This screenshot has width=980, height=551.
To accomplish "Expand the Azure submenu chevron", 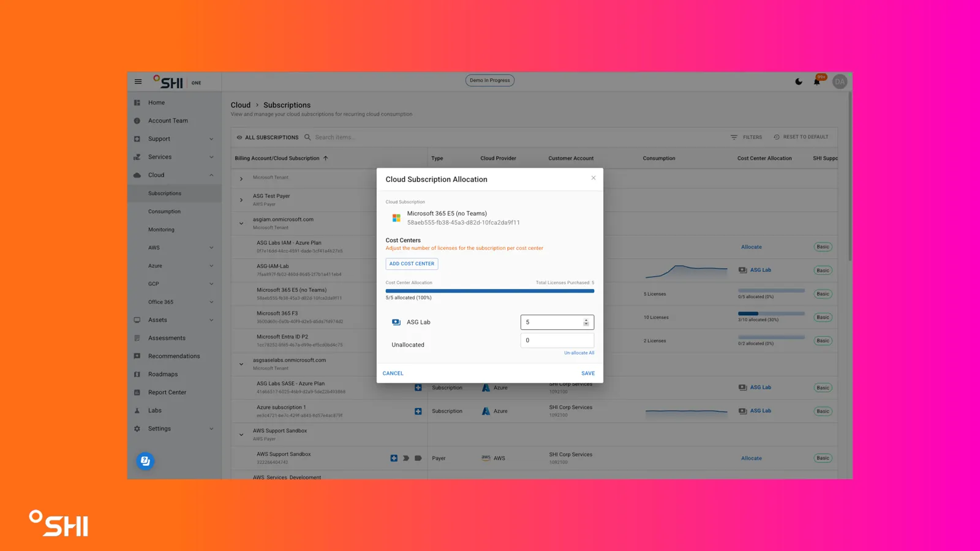I will point(211,266).
